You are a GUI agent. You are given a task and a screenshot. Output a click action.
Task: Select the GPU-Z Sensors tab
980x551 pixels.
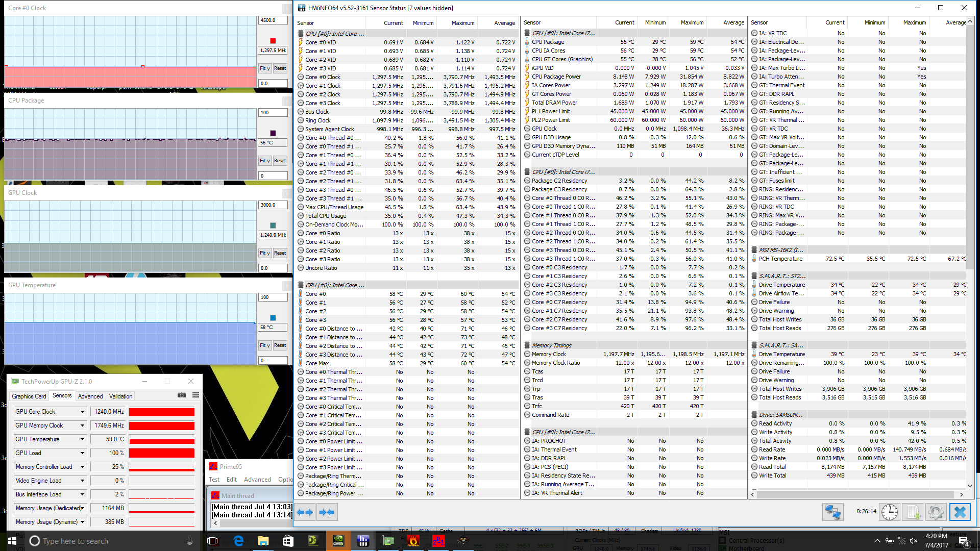click(x=62, y=395)
